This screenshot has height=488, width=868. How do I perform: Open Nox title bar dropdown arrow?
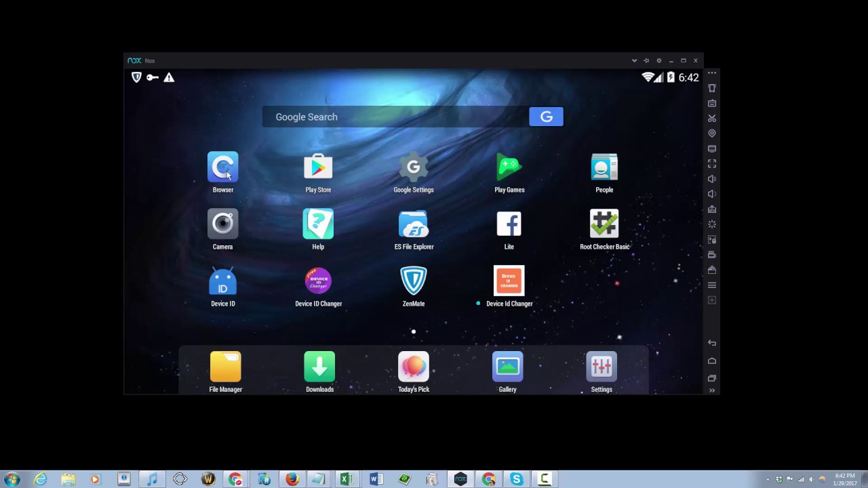[x=634, y=60]
